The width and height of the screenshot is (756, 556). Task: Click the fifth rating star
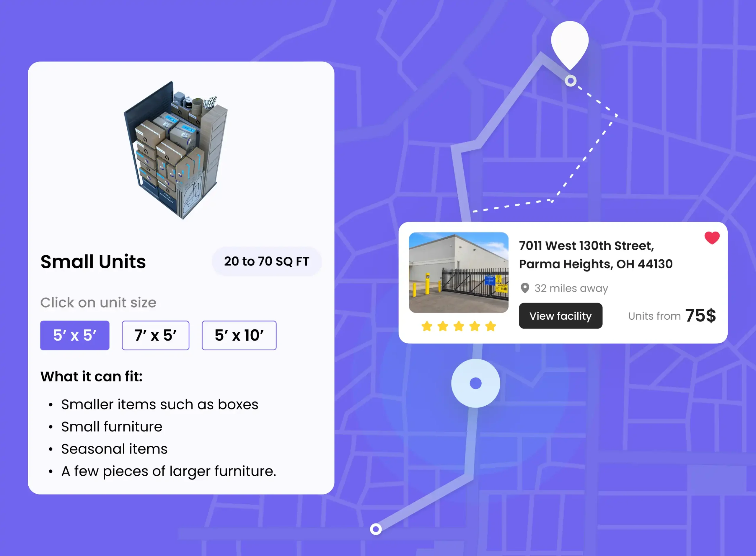pyautogui.click(x=491, y=326)
